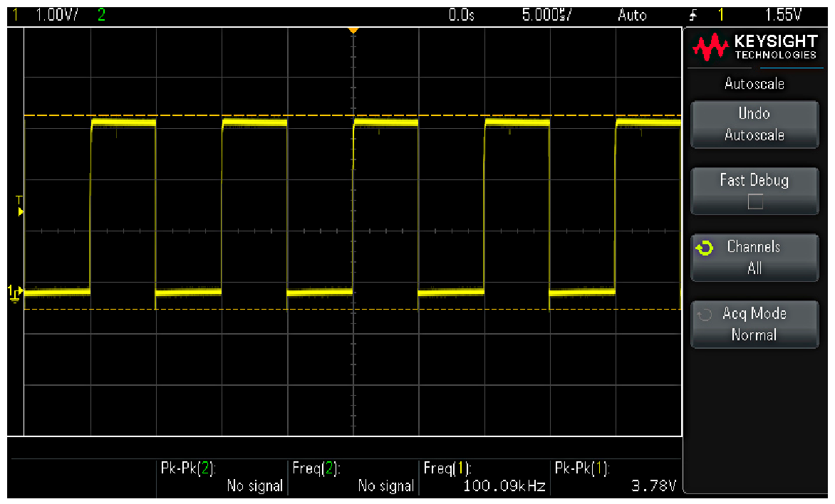The width and height of the screenshot is (835, 504).
Task: Select the rising edge trigger icon
Action: [x=693, y=16]
